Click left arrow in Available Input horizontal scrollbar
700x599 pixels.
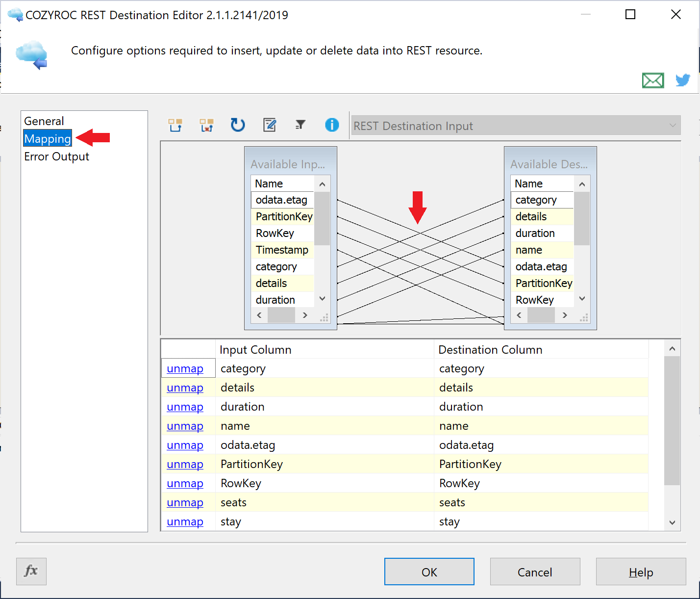[259, 315]
